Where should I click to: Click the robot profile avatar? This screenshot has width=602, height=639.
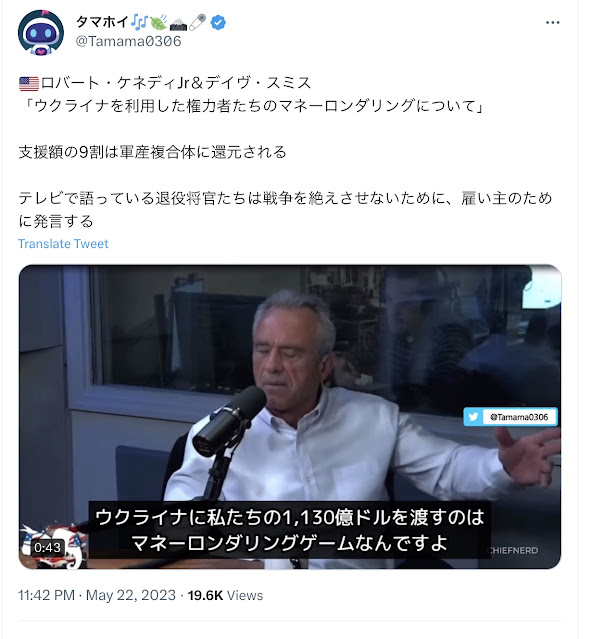coord(41,33)
